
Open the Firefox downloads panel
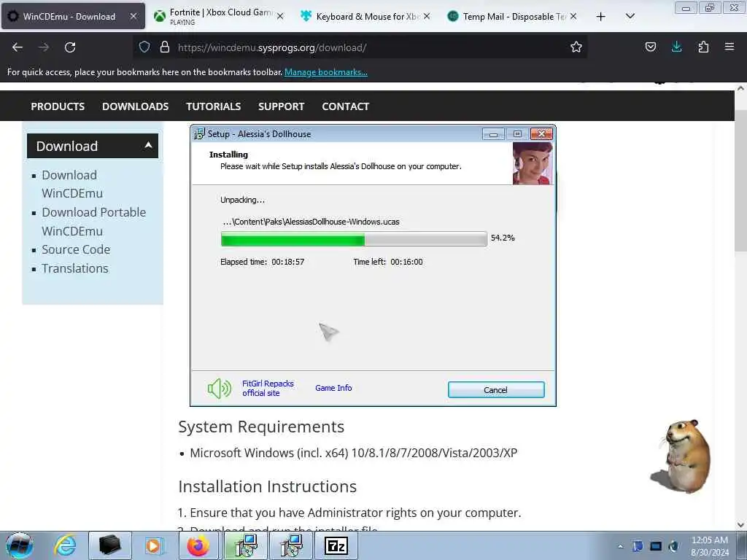(676, 47)
